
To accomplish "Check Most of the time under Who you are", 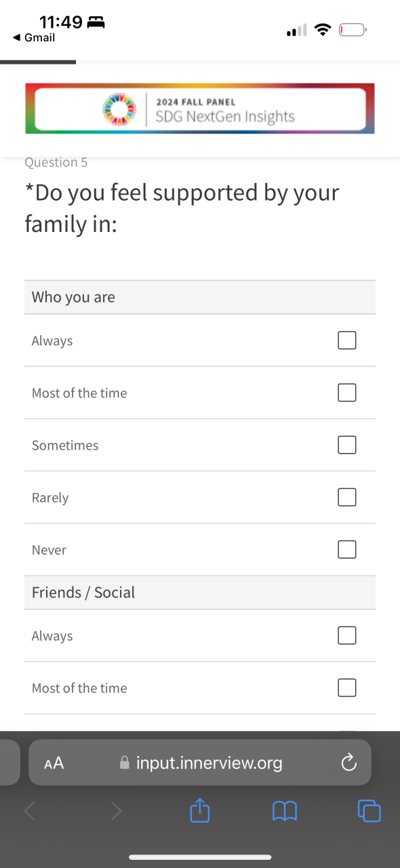I will tap(347, 393).
